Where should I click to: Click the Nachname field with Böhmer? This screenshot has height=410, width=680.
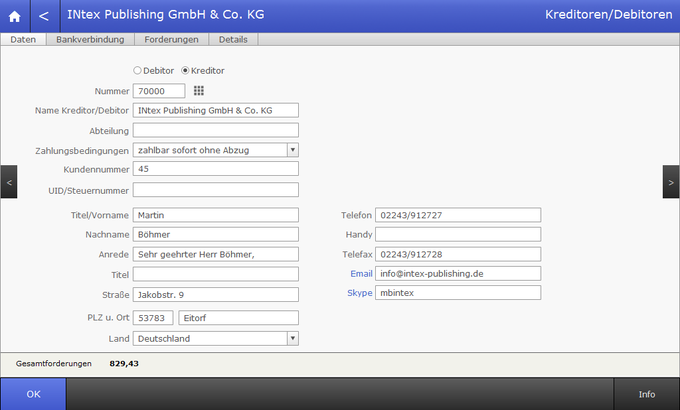[216, 234]
